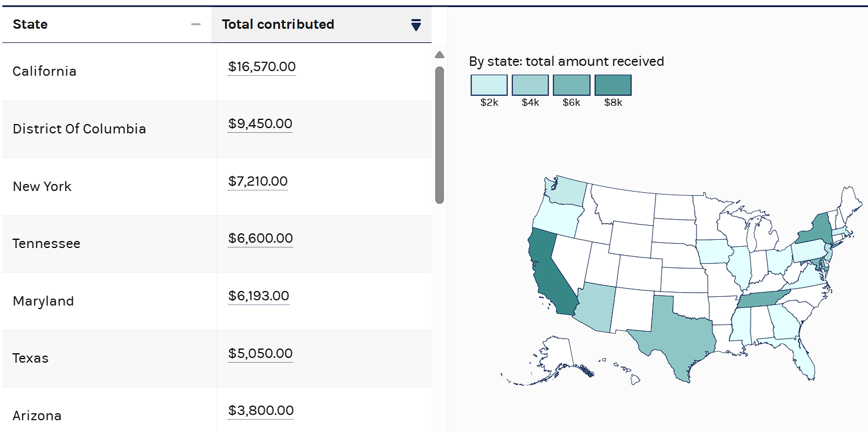868x432 pixels.
Task: Select the $6k legend color swatch
Action: tap(571, 85)
